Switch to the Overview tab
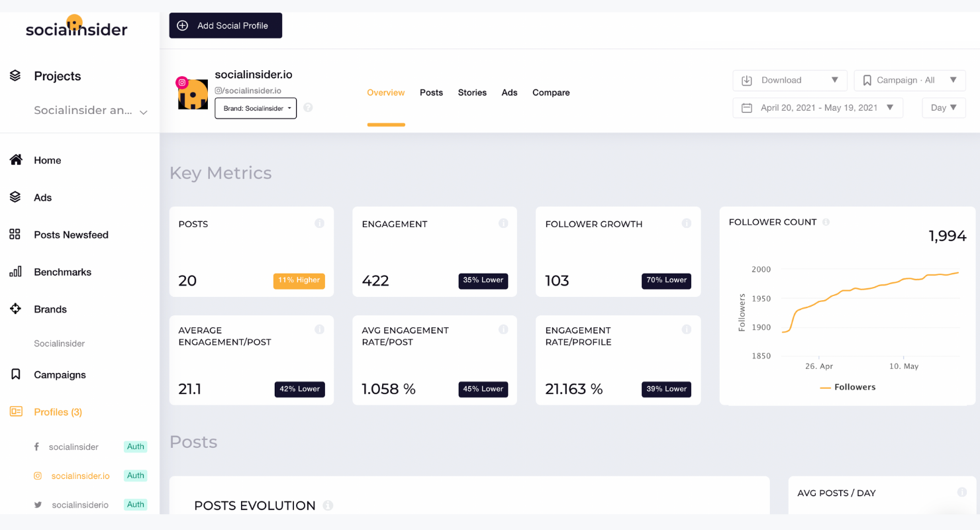The width and height of the screenshot is (980, 530). point(386,93)
